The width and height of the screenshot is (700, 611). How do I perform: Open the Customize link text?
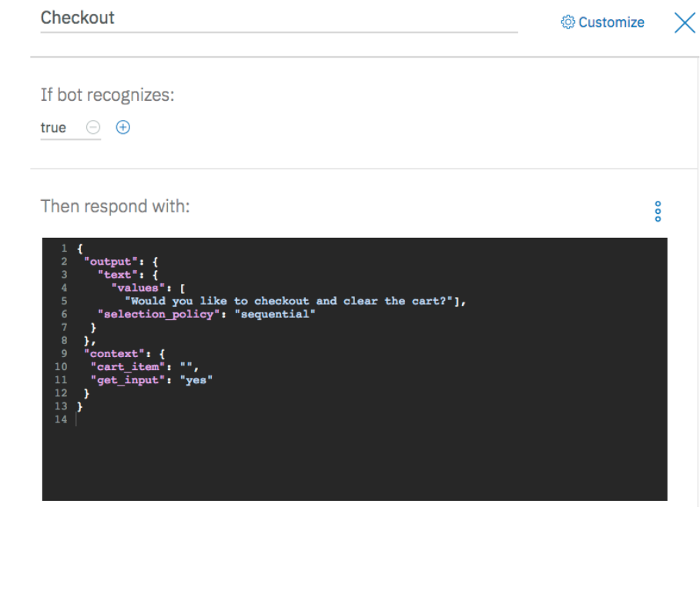(611, 22)
